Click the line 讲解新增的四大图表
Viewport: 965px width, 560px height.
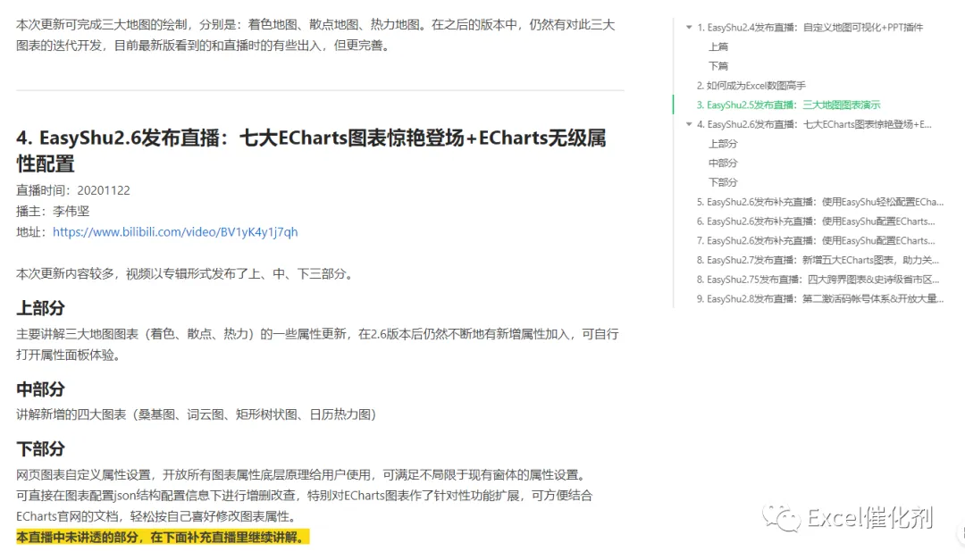pos(196,414)
